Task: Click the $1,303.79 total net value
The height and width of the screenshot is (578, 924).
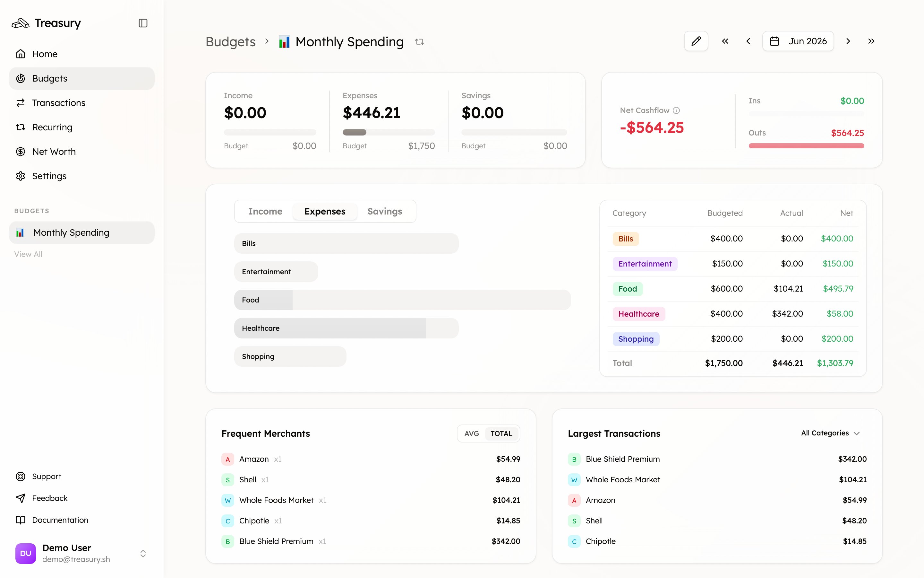Action: (835, 363)
